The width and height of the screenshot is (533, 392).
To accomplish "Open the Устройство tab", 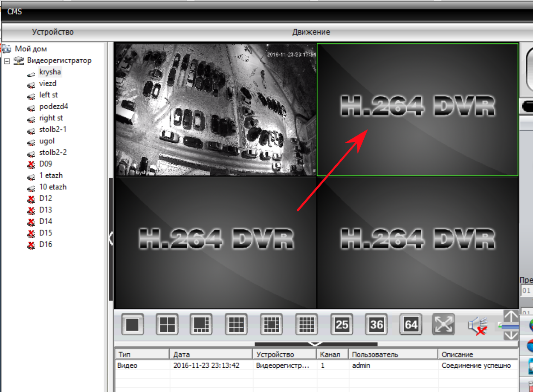I will click(x=53, y=32).
